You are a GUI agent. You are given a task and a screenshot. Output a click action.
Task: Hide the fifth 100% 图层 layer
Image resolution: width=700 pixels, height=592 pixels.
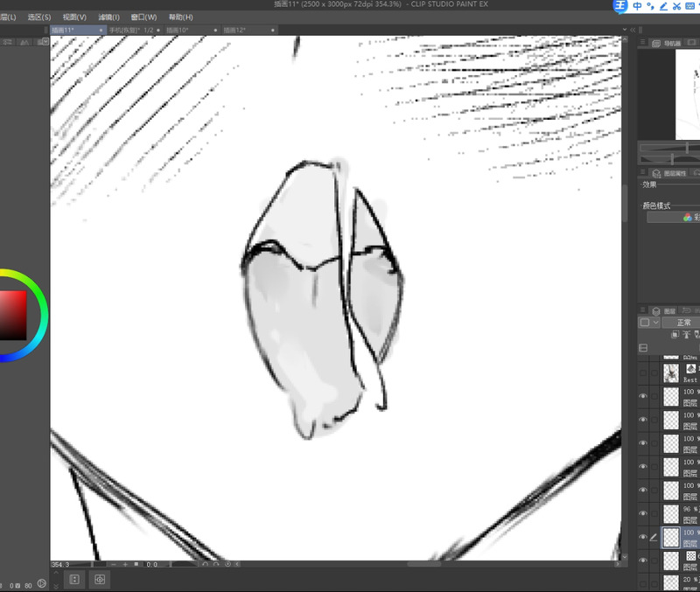point(643,490)
